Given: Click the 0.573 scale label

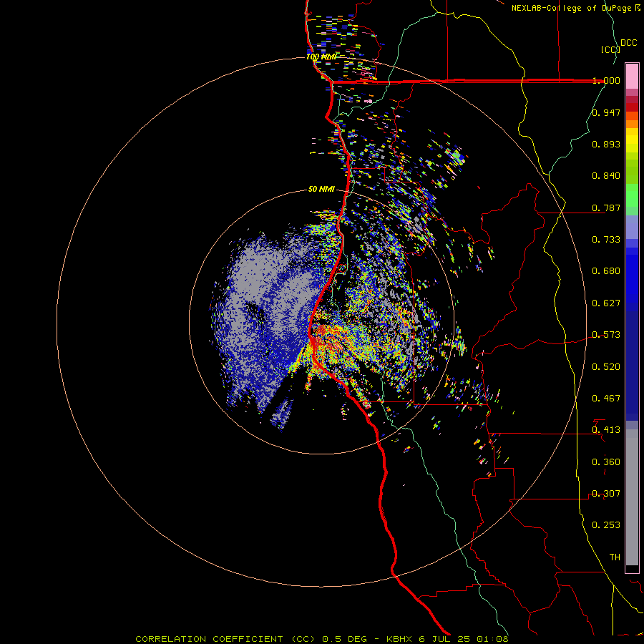Looking at the screenshot, I should coord(606,334).
